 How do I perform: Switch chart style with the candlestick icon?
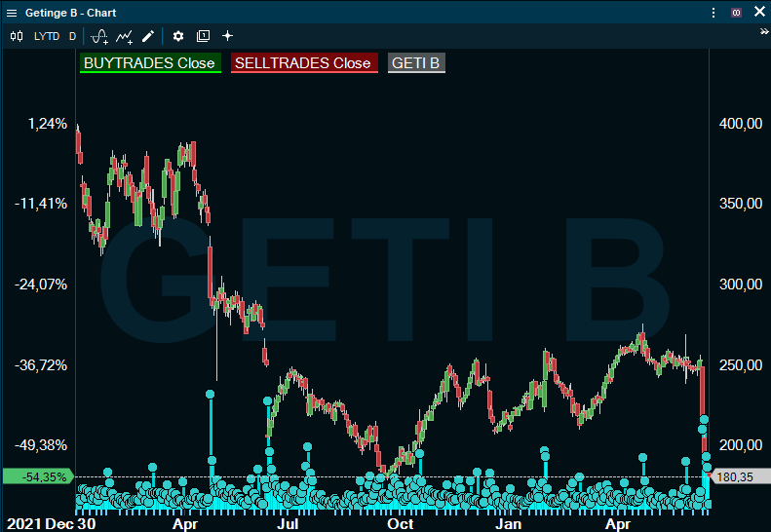click(x=17, y=36)
